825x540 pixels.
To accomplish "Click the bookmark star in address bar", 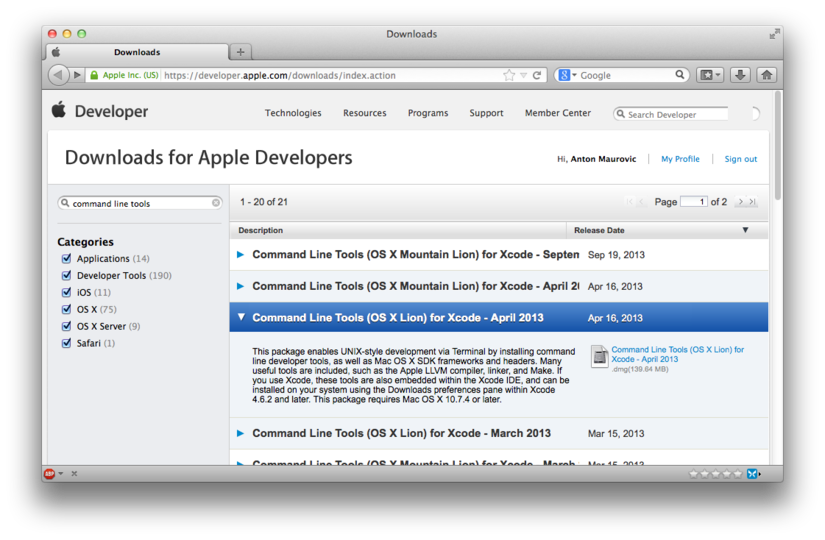I will click(509, 75).
